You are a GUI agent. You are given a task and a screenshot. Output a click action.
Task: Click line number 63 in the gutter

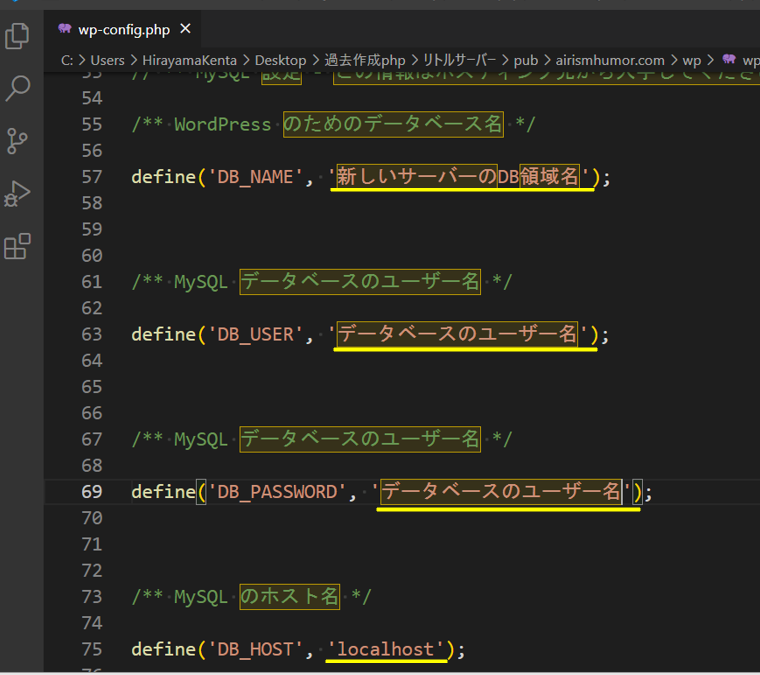coord(92,334)
